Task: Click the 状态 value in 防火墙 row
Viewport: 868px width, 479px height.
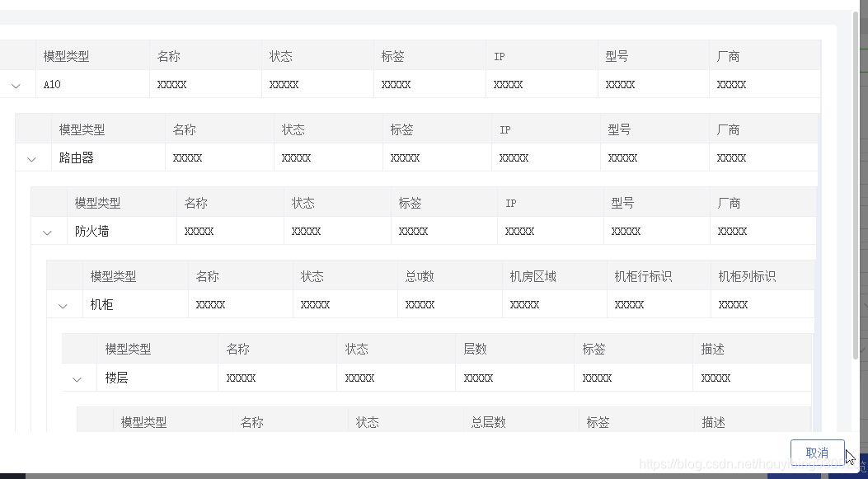Action: pyautogui.click(x=306, y=231)
